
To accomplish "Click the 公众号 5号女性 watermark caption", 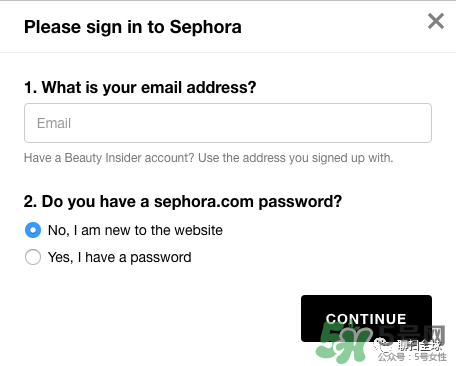I will (412, 357).
